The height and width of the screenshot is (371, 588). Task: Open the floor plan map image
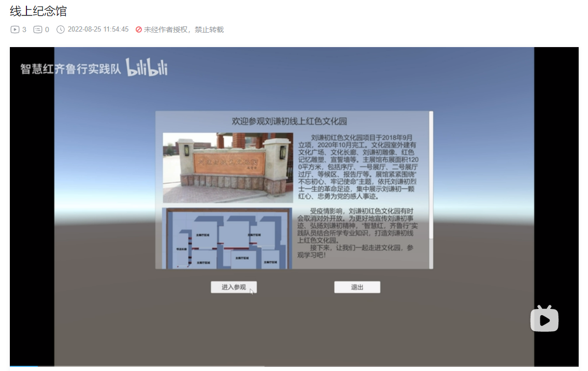(x=227, y=238)
